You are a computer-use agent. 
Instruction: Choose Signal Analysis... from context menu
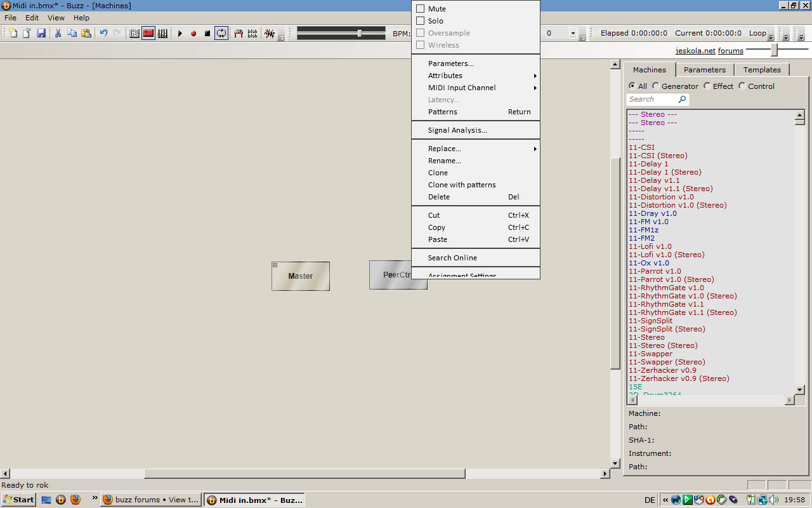click(x=457, y=130)
